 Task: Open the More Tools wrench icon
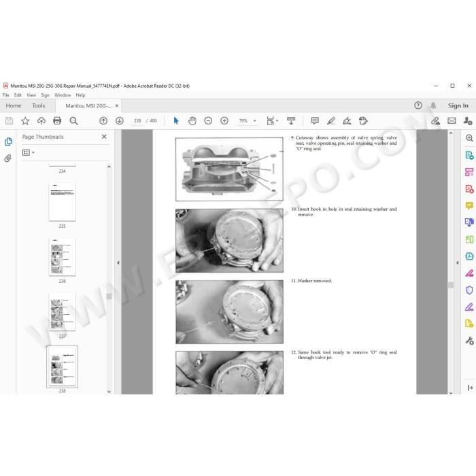coord(469,341)
